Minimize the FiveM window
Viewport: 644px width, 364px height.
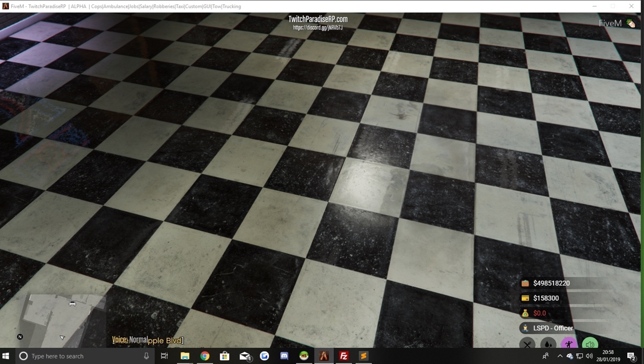pos(595,6)
